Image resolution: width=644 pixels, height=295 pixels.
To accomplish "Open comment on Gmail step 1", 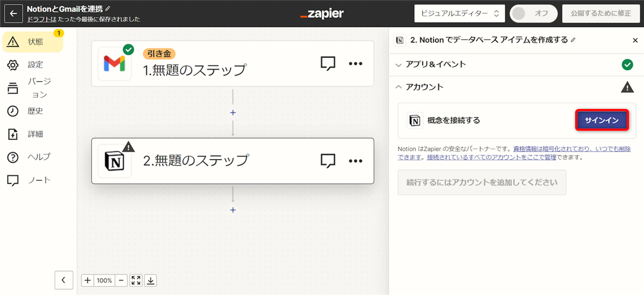I will click(328, 64).
